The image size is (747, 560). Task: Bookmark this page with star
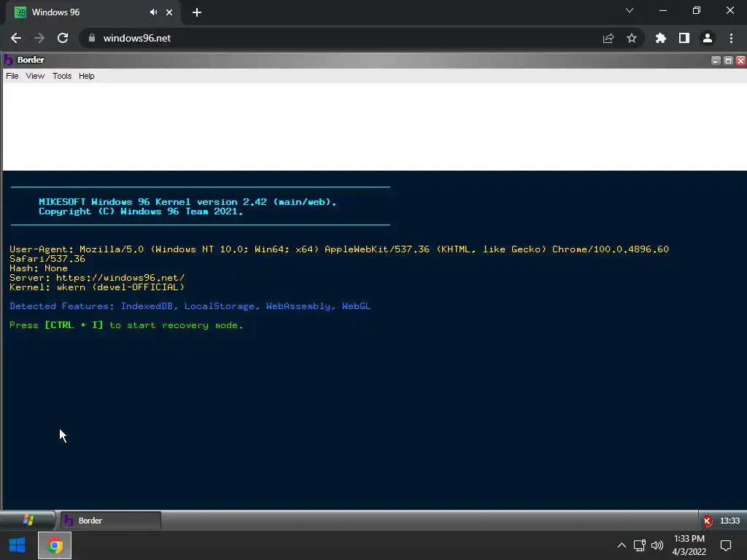(632, 38)
